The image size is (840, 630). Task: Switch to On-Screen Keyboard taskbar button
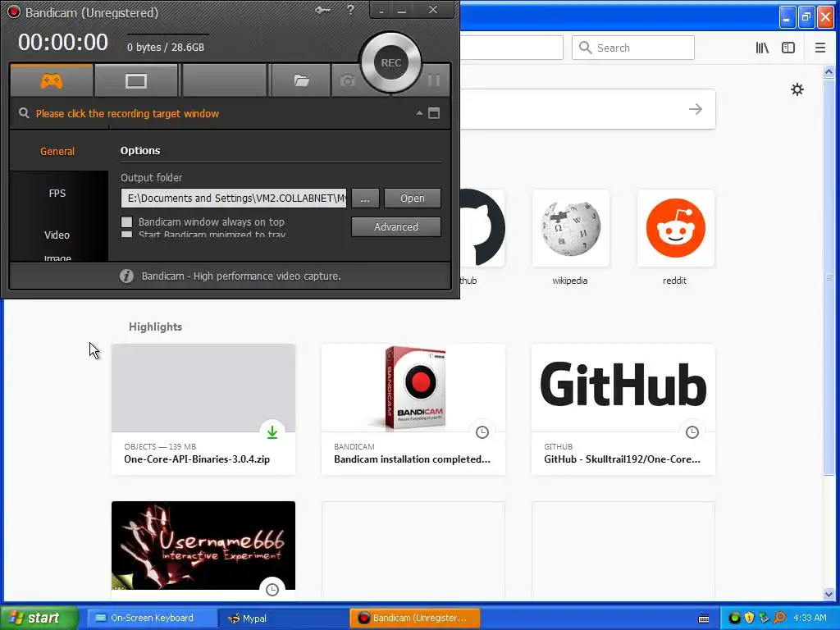click(x=151, y=618)
